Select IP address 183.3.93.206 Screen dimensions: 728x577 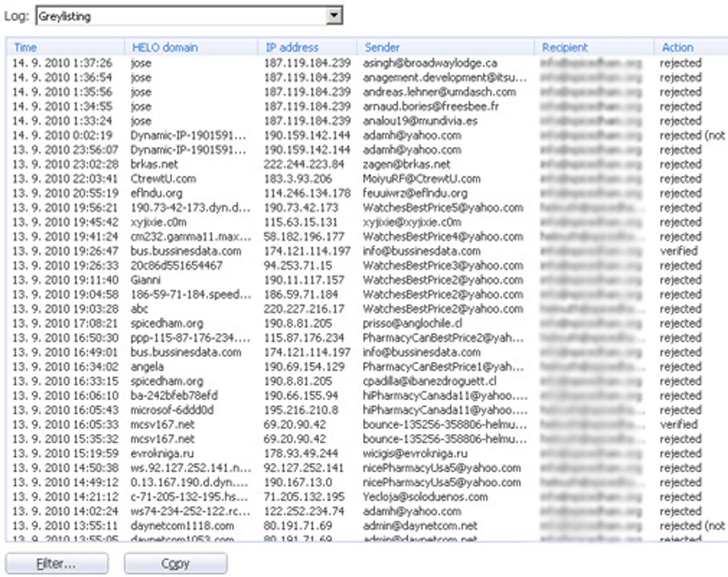[x=298, y=179]
